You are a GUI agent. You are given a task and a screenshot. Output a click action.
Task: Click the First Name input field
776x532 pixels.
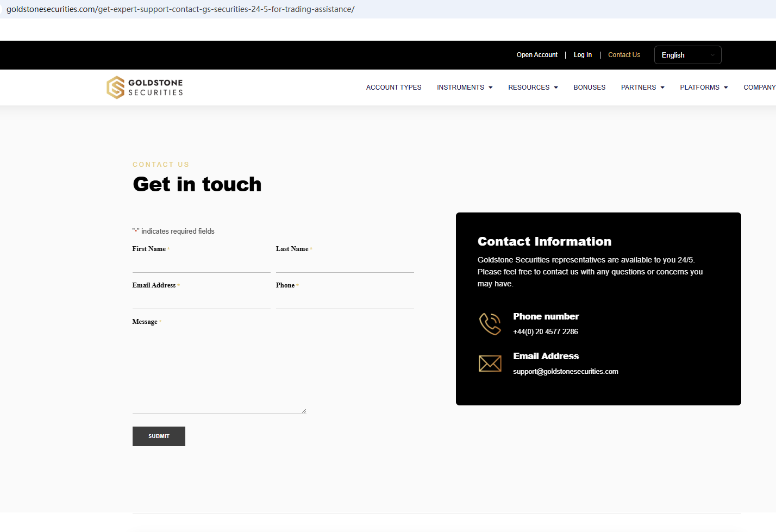201,264
